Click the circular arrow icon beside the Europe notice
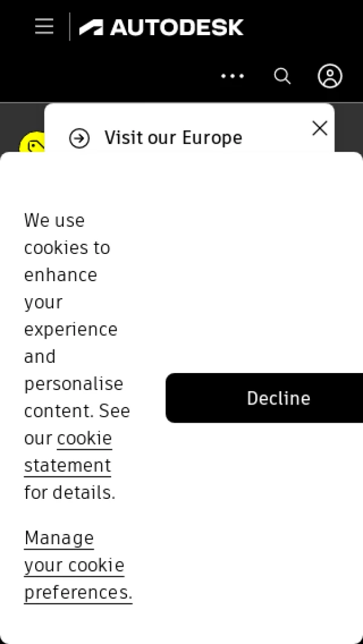363x644 pixels. point(79,137)
